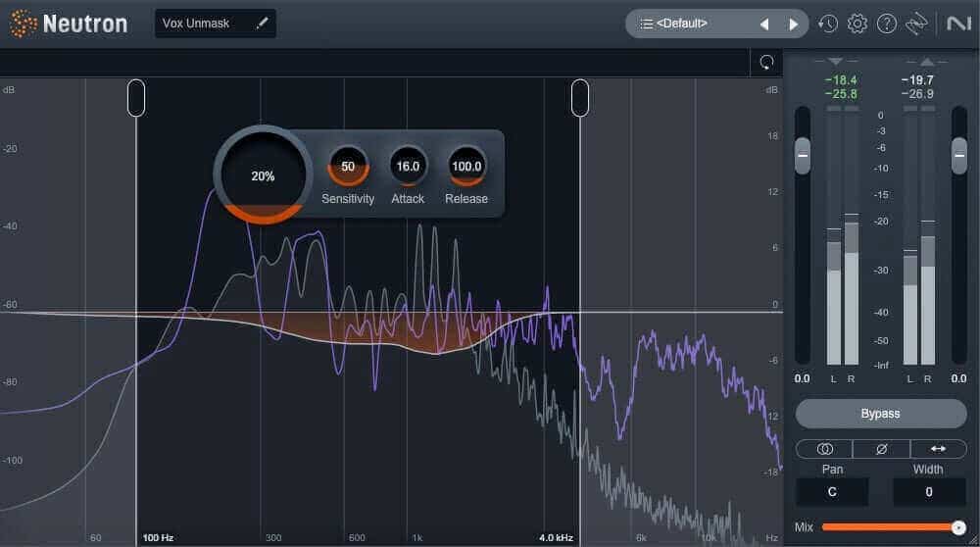The height and width of the screenshot is (547, 980).
Task: Go to next preset arrow
Action: coord(794,25)
